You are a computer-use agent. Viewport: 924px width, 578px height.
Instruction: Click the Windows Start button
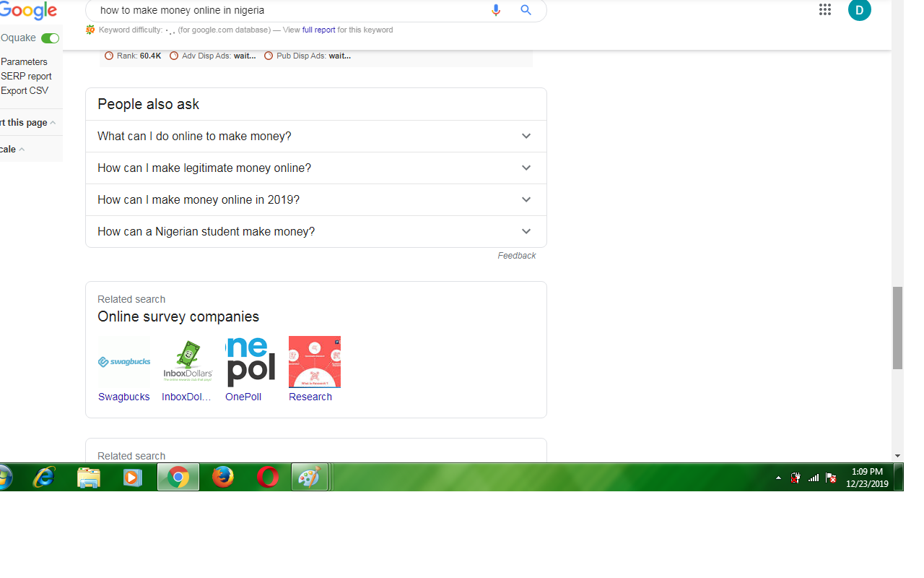(x=6, y=478)
